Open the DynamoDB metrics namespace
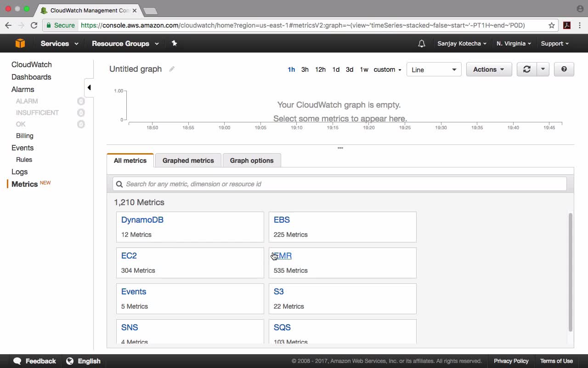The height and width of the screenshot is (368, 588). (142, 220)
